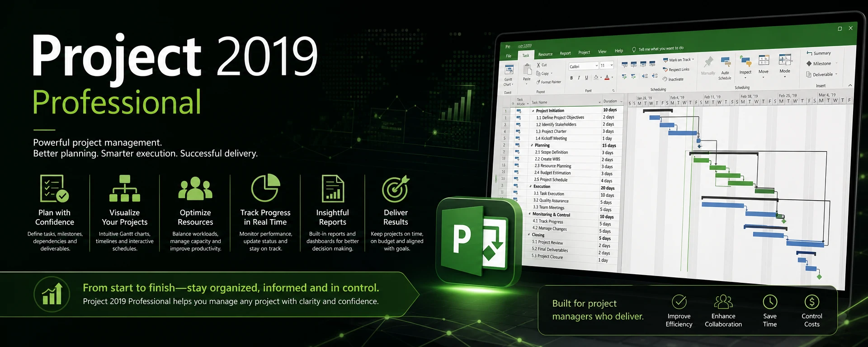Click the Save Time clock icon

(770, 302)
